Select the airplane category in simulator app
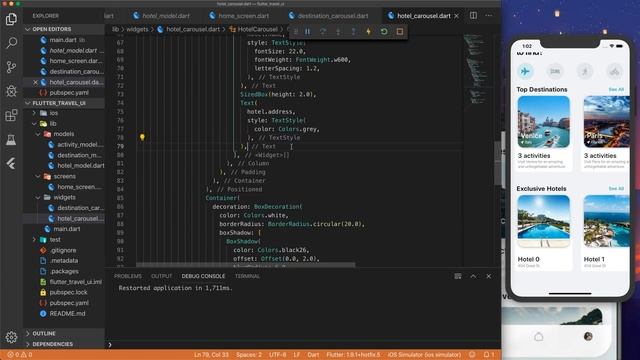This screenshot has height=360, width=640. tap(525, 71)
